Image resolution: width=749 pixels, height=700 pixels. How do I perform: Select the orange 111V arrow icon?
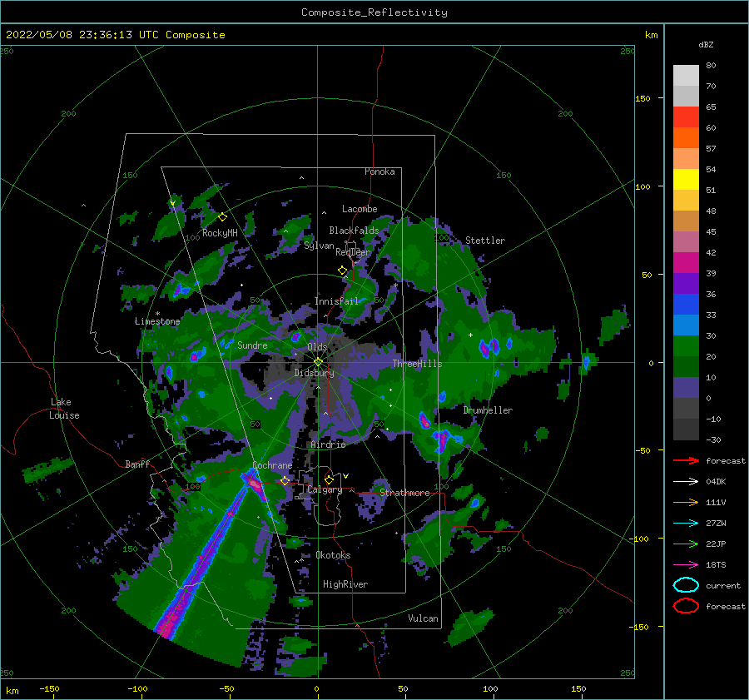pyautogui.click(x=686, y=502)
